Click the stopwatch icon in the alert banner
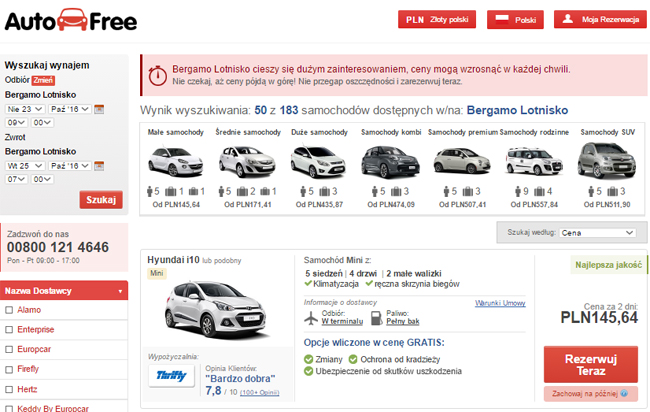The width and height of the screenshot is (650, 412). pos(158,75)
